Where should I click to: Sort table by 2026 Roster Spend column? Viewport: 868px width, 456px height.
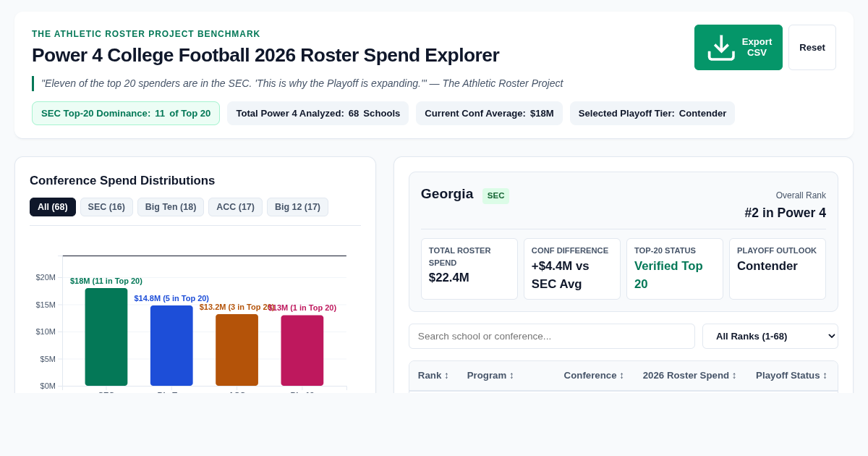point(690,375)
